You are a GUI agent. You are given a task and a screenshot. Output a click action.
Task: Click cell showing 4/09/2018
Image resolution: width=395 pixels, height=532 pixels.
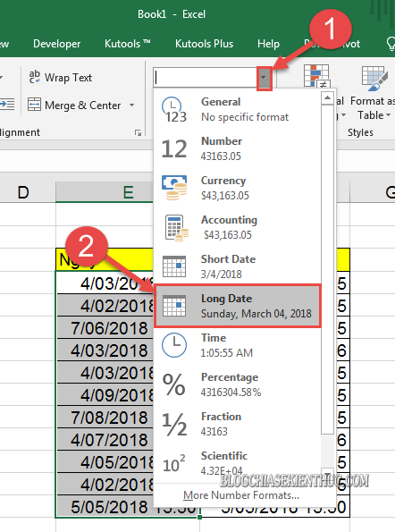coord(105,395)
